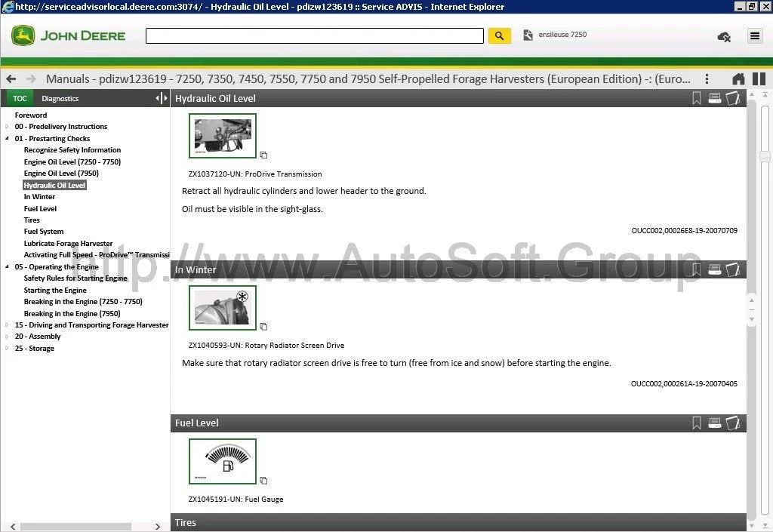
Task: Open the Fuel System topic
Action: [43, 232]
